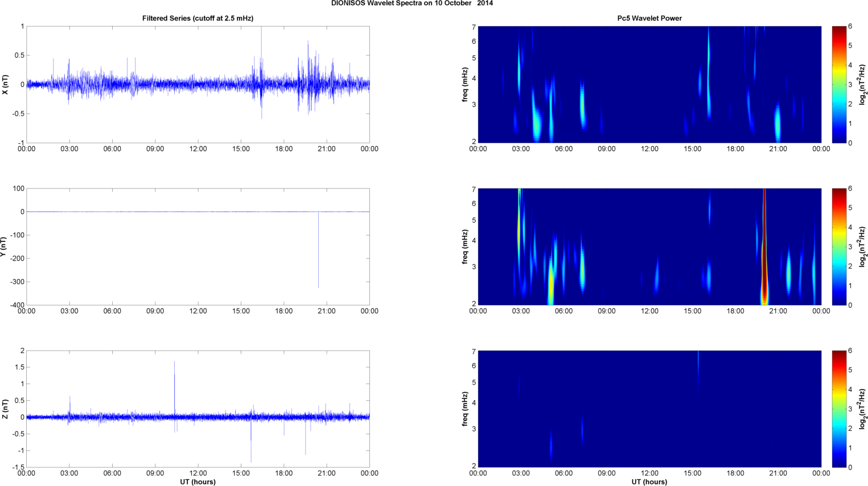Click the main title DIONISOS Wavelet Spectra
This screenshot has width=868, height=486.
pyautogui.click(x=412, y=3)
